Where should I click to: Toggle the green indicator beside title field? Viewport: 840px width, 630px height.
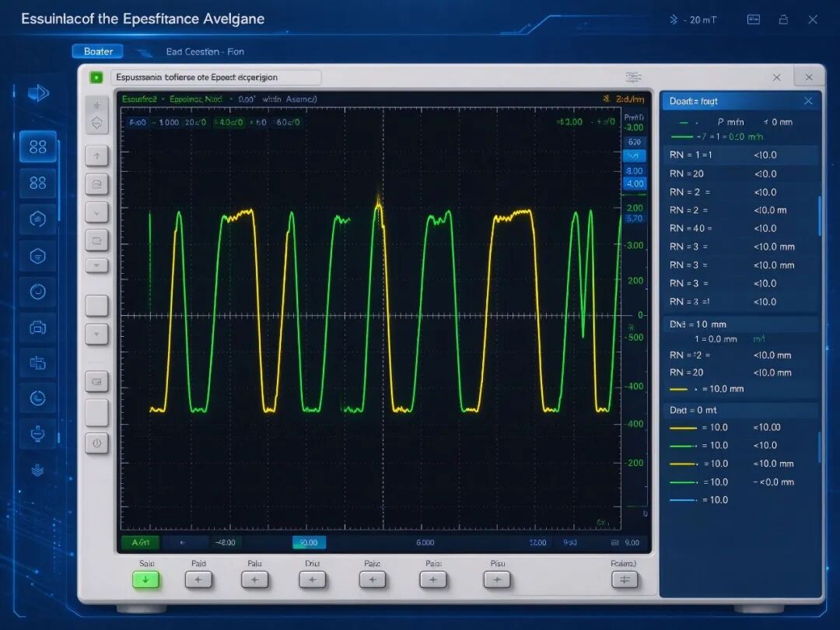click(96, 78)
